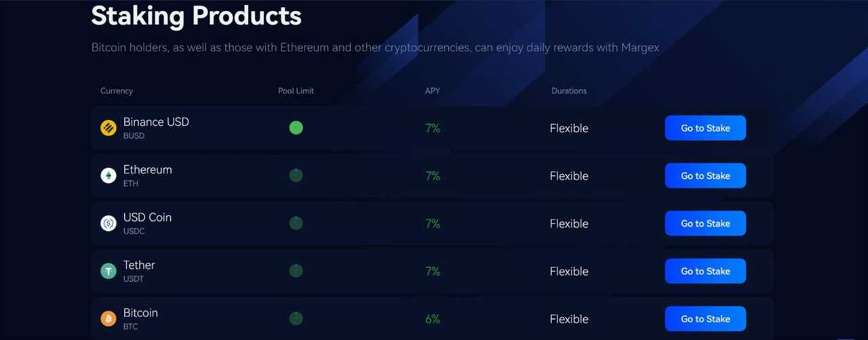Click the Ethereum coin icon
The height and width of the screenshot is (340, 868).
pos(108,176)
